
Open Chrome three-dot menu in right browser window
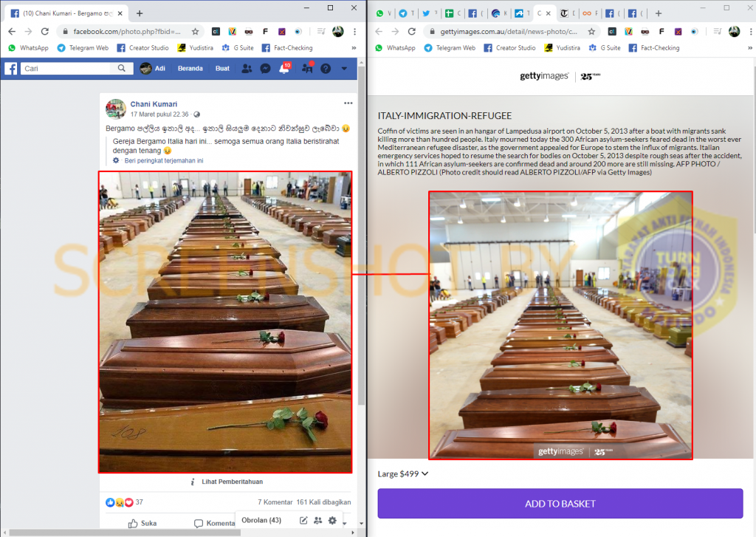pos(751,31)
